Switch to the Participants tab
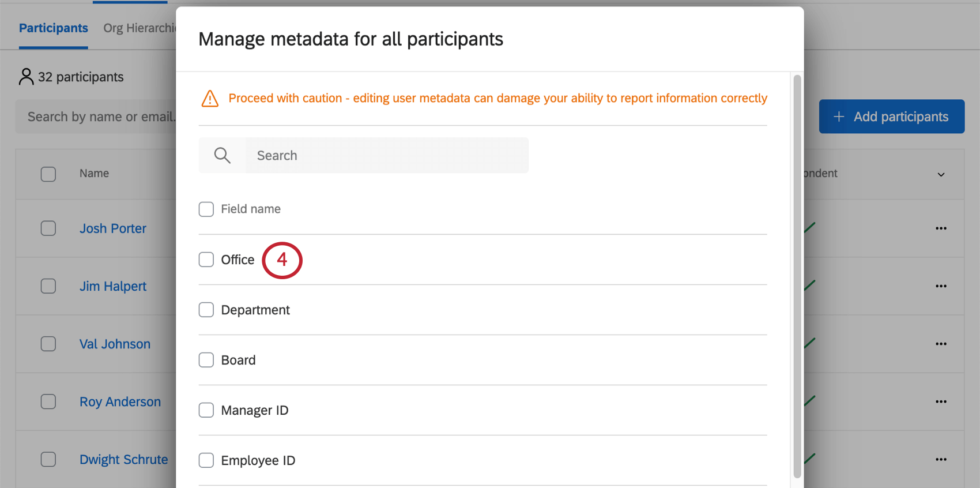Screen dimensions: 980x488 pyautogui.click(x=54, y=28)
